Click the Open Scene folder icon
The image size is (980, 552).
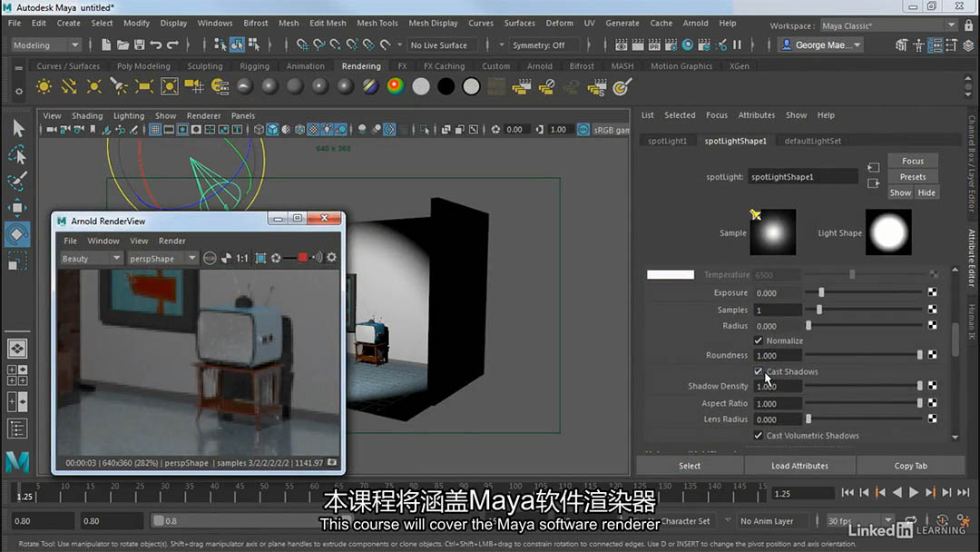[x=122, y=45]
